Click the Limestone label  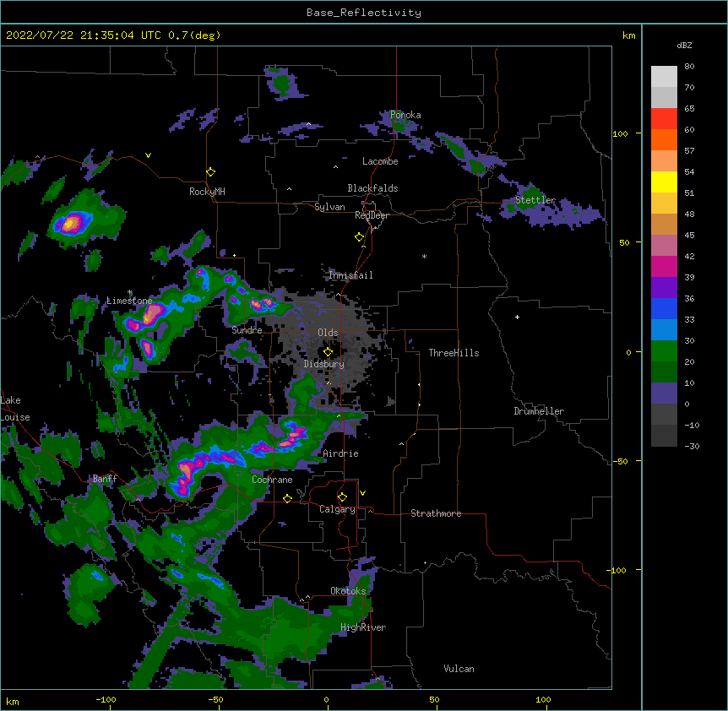pos(129,301)
